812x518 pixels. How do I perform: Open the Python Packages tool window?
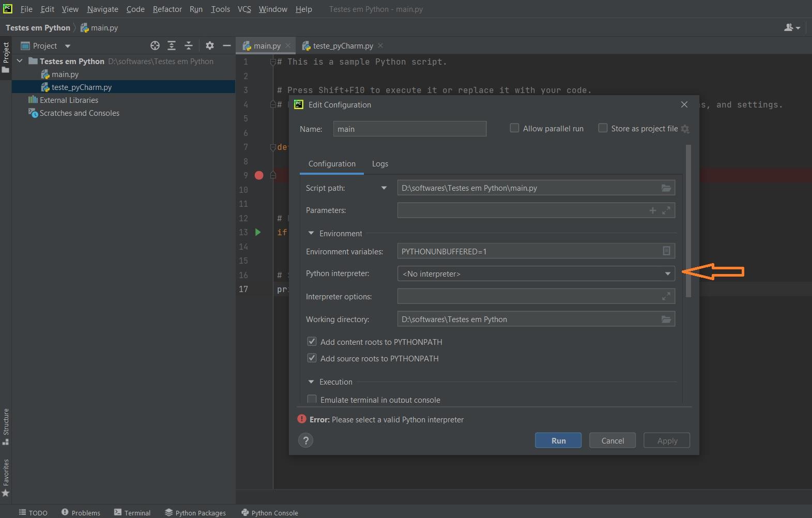click(x=195, y=512)
